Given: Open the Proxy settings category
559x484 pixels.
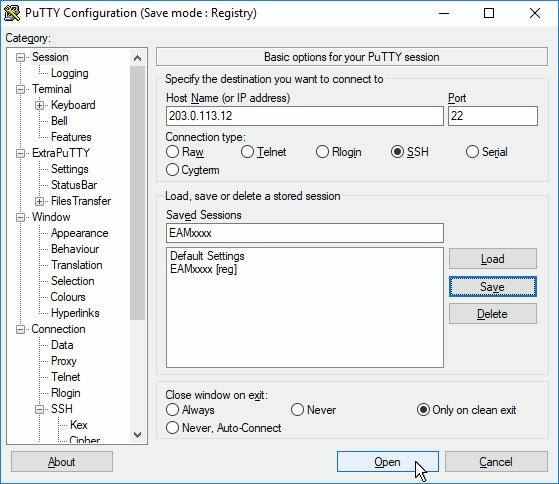Looking at the screenshot, I should [x=63, y=361].
